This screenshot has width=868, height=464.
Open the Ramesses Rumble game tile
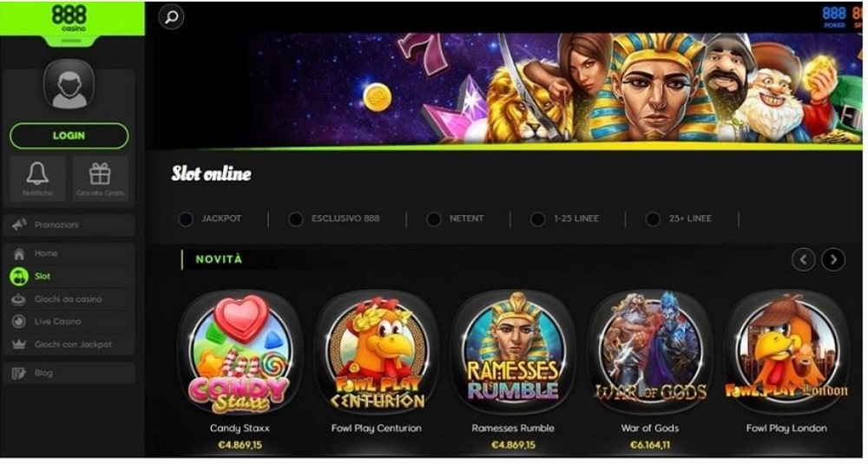pyautogui.click(x=513, y=353)
